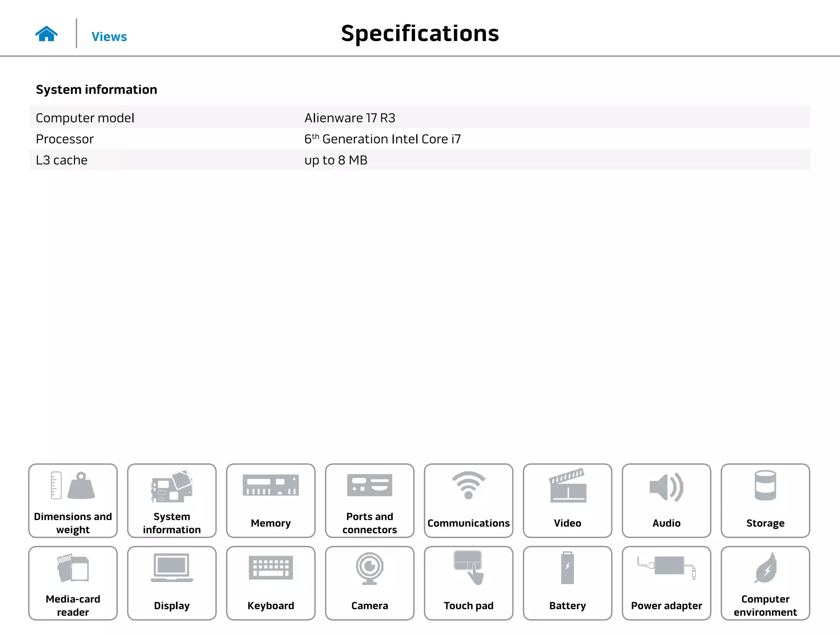The width and height of the screenshot is (840, 635).
Task: Click the 'Computer model' row label
Action: pyautogui.click(x=85, y=118)
